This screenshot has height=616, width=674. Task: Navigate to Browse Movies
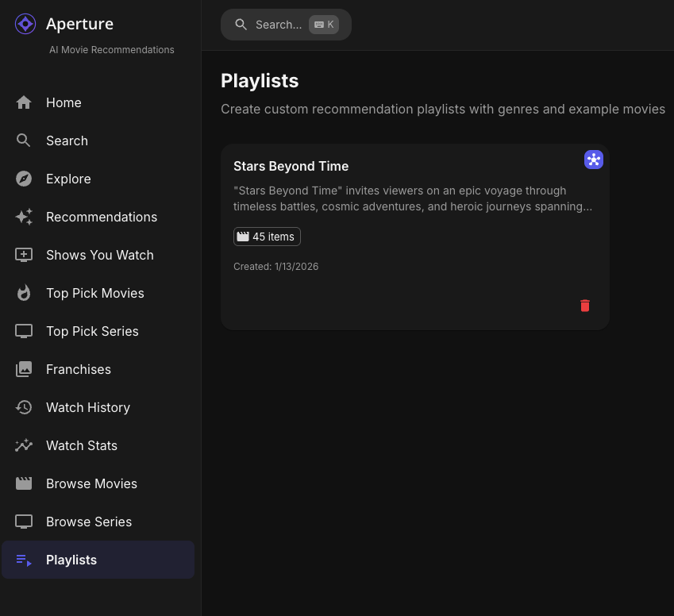[x=91, y=483]
